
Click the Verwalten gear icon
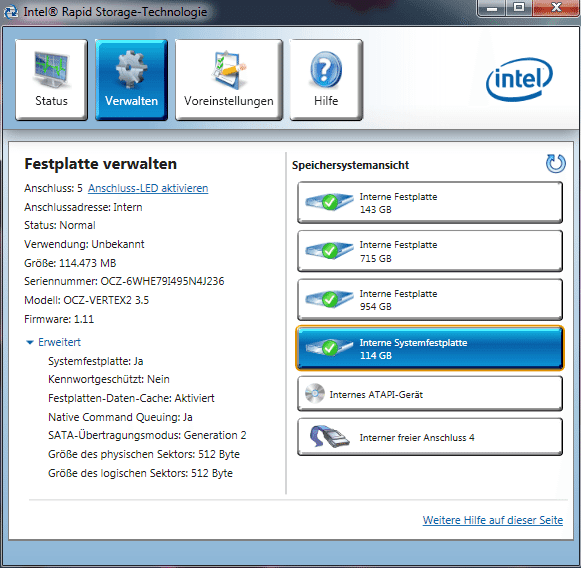coord(131,69)
